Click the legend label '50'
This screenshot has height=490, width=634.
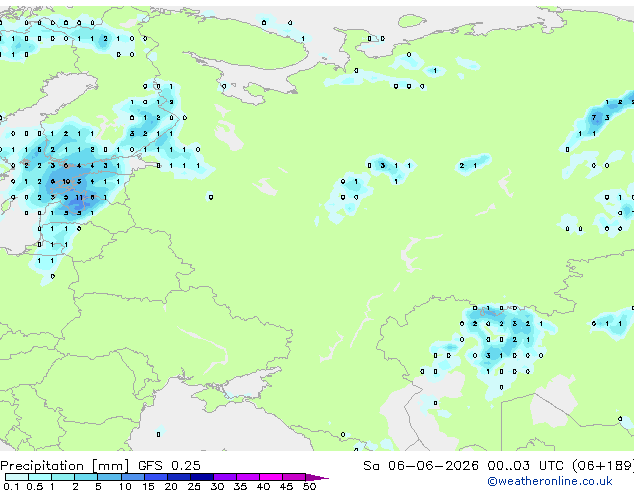(x=309, y=486)
